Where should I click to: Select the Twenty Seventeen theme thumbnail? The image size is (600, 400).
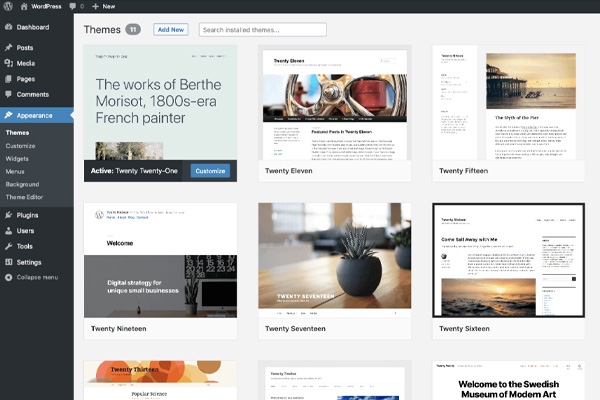click(334, 260)
